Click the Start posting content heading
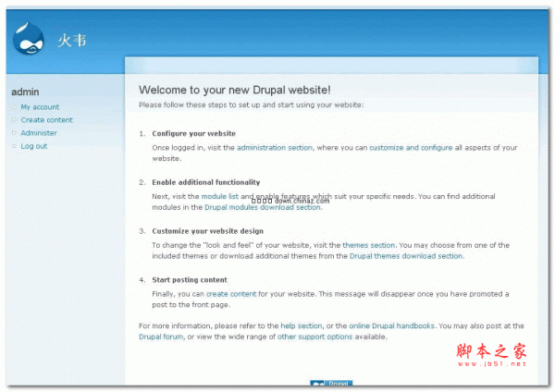Viewport: 555px width, 392px height. tap(190, 280)
